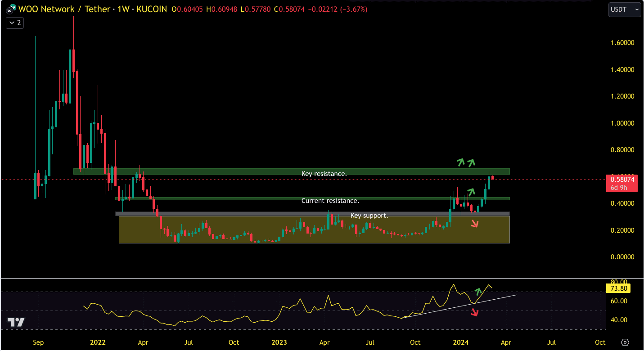Click the 0.00000 price axis label

click(621, 257)
